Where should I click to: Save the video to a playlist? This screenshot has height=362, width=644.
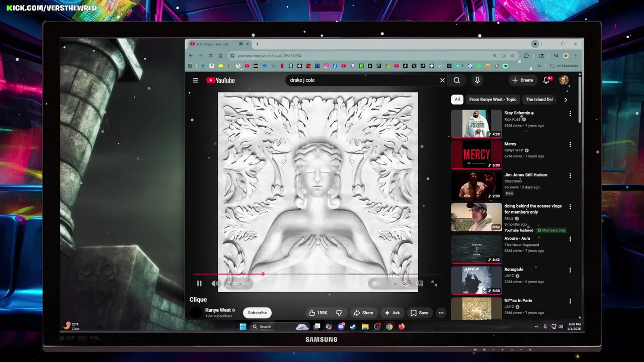[x=420, y=313]
